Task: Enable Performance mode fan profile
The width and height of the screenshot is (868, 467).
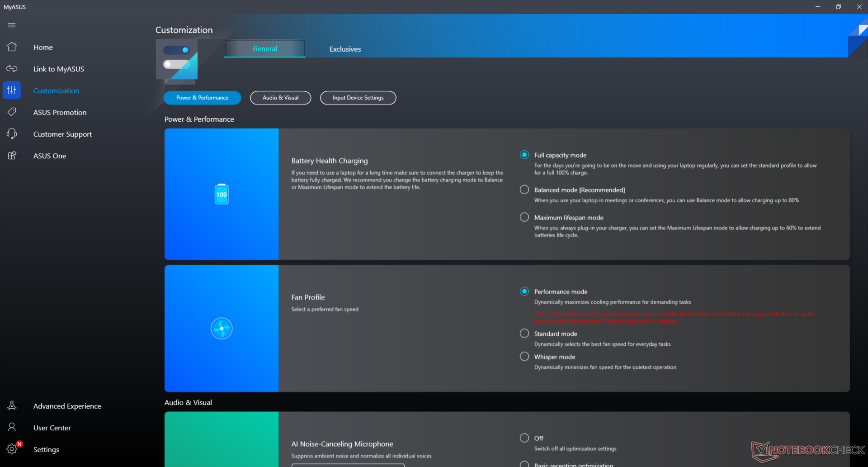Action: (524, 291)
